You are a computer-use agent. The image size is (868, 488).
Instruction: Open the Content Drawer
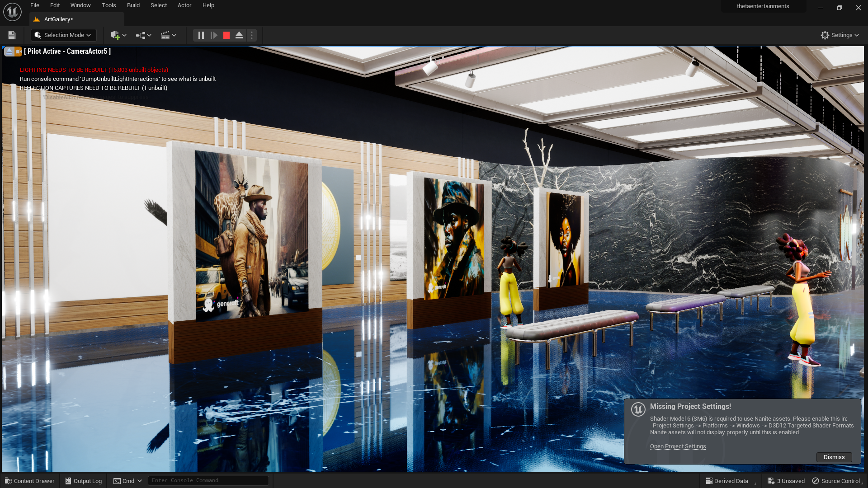click(30, 481)
